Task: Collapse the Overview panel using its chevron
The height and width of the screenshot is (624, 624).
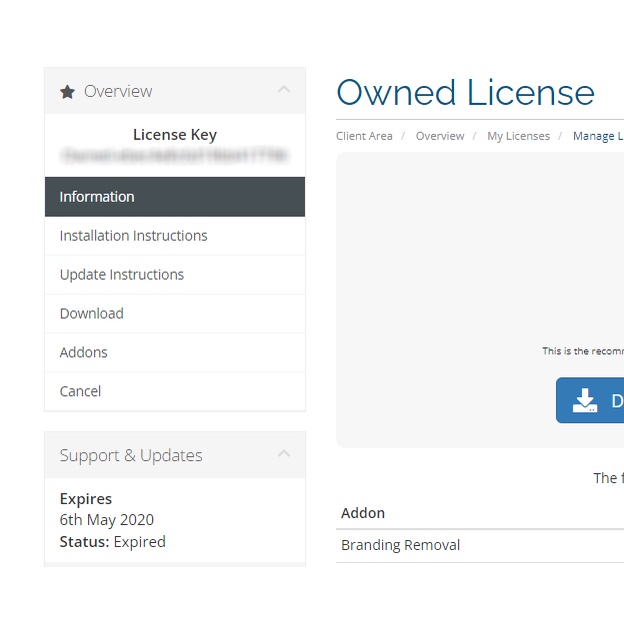Action: tap(284, 91)
